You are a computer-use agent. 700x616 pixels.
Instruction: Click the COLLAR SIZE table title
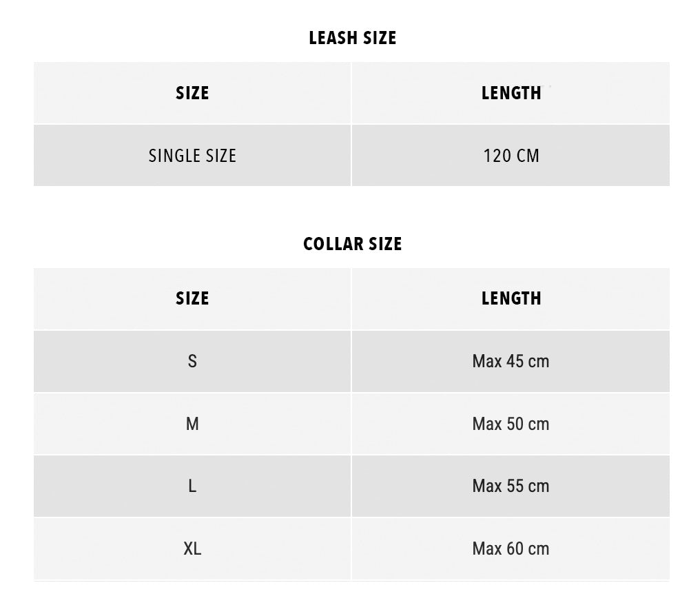(x=352, y=244)
